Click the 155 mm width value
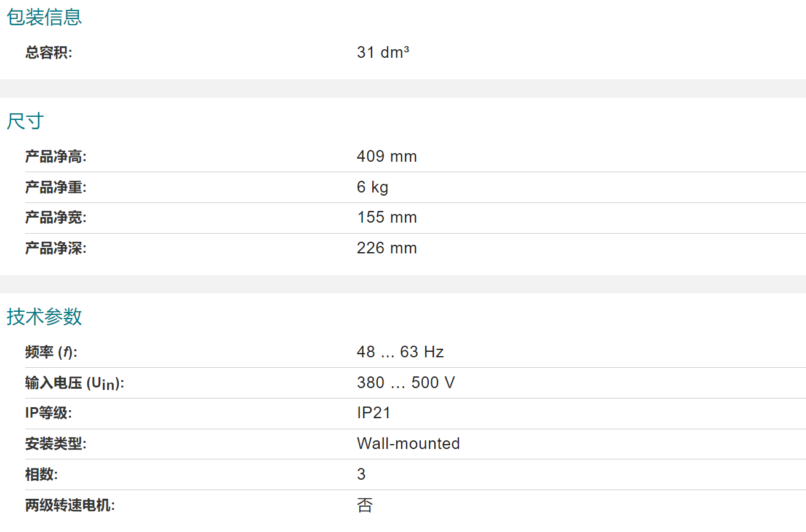 tap(387, 218)
